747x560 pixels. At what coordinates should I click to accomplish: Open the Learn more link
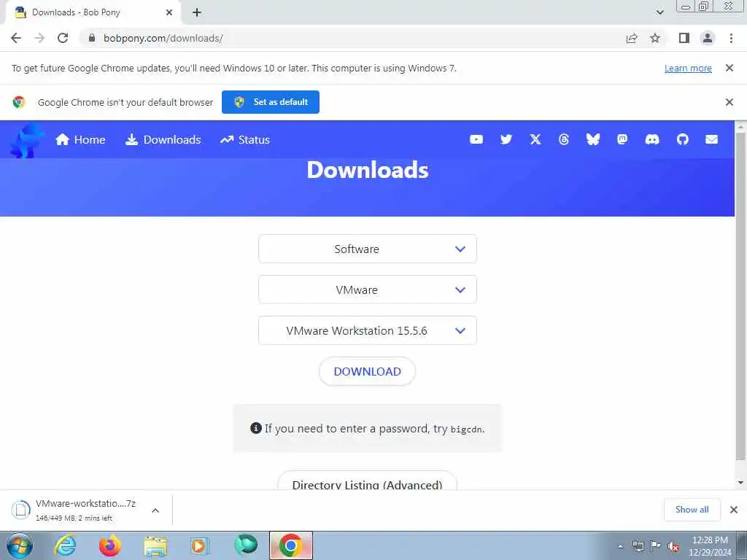[x=688, y=68]
